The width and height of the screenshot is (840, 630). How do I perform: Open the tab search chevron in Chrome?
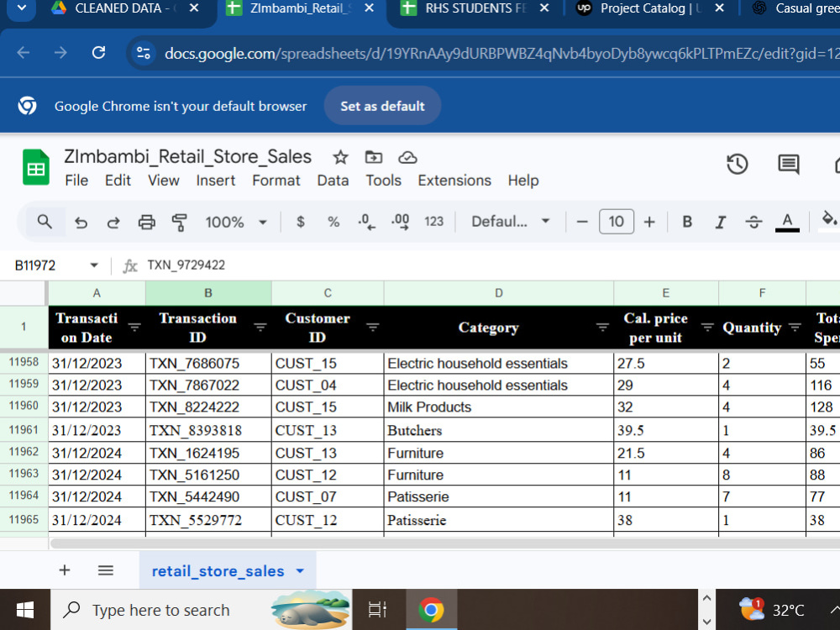(22, 8)
